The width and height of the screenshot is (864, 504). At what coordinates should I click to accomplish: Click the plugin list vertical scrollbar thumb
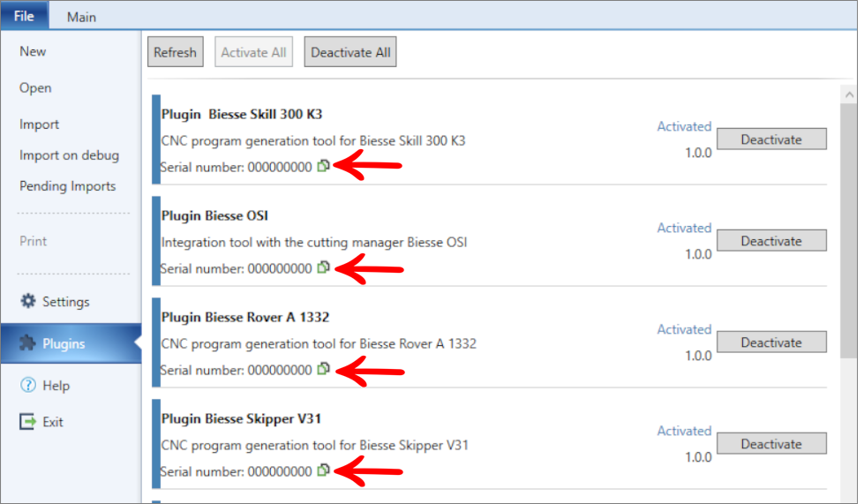tap(849, 230)
